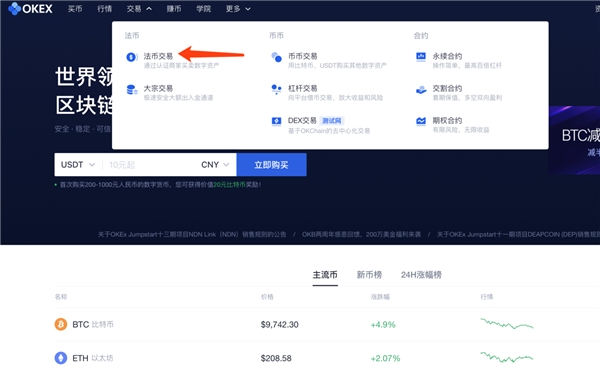
Task: Click the BTC coin icon in table
Action: click(x=60, y=324)
